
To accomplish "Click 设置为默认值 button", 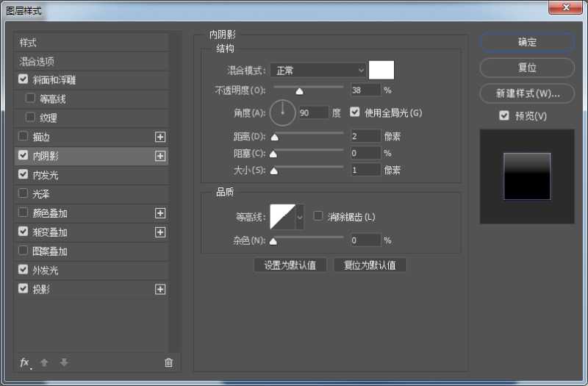I will (x=290, y=265).
